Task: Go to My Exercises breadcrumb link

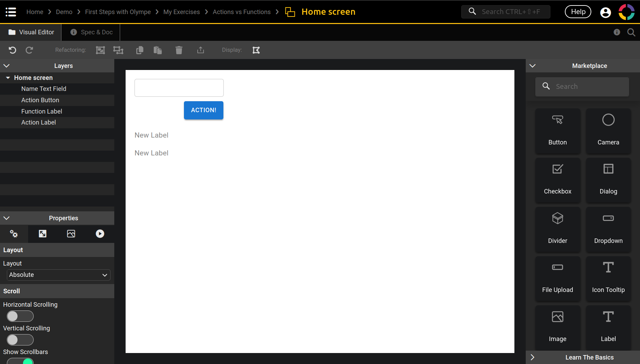Action: (181, 12)
